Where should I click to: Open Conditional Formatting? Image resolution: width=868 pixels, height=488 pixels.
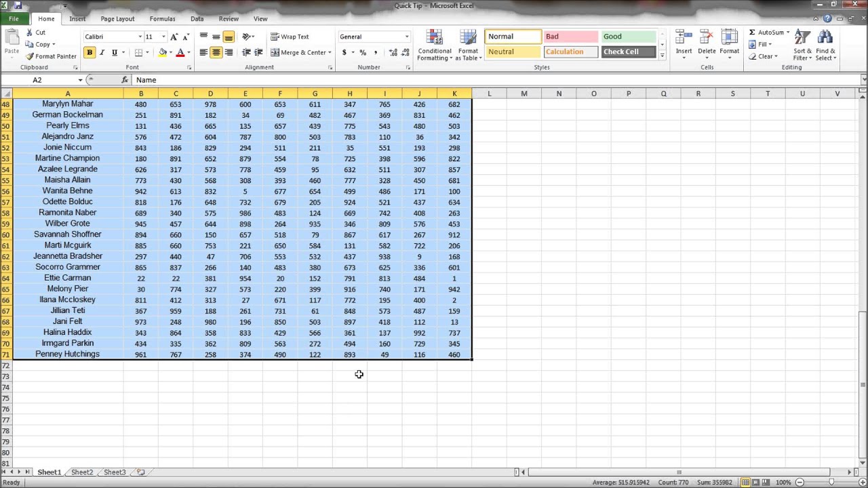(x=435, y=45)
